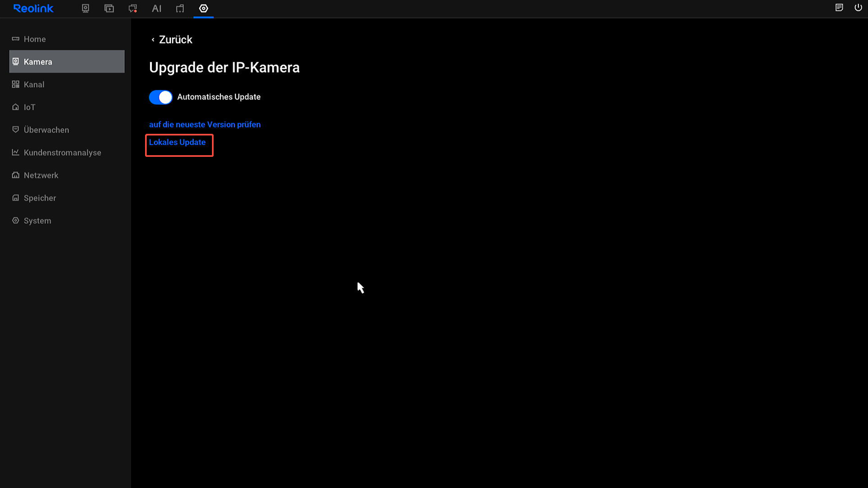Click the 'Upgrade der IP-Kamera' heading
The height and width of the screenshot is (488, 868).
[224, 67]
